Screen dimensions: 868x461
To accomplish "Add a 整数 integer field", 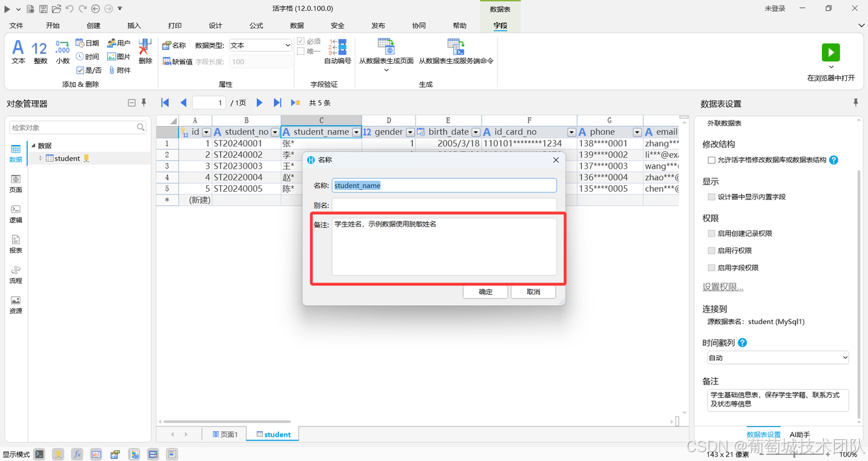I will point(40,52).
